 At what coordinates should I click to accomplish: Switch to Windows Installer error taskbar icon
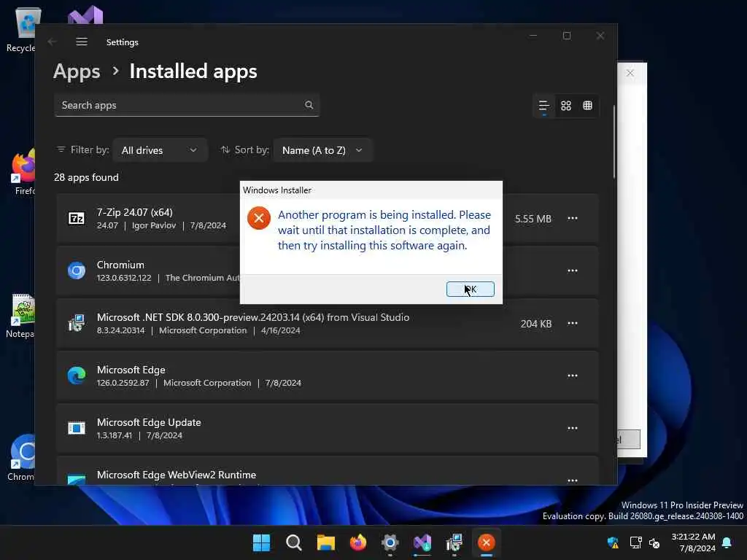tap(486, 542)
